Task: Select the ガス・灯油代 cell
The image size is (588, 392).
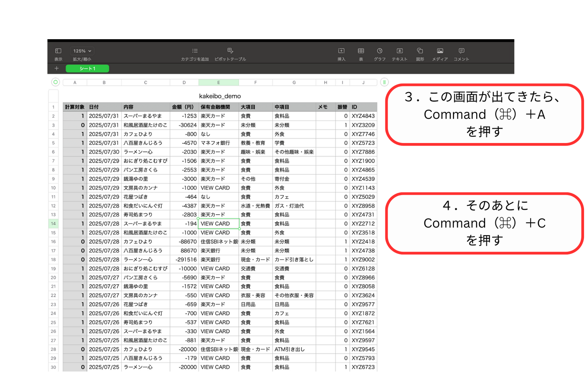Action: click(x=294, y=206)
